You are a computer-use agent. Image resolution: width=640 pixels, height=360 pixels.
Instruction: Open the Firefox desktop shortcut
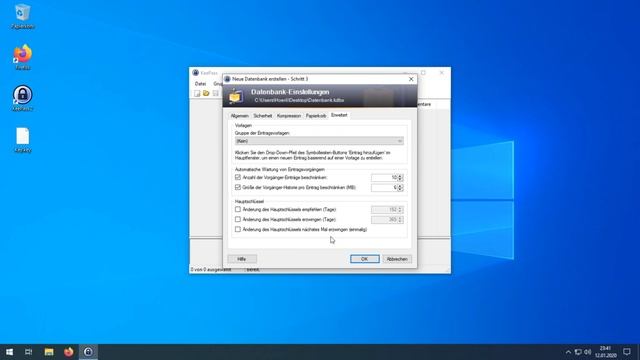click(22, 58)
